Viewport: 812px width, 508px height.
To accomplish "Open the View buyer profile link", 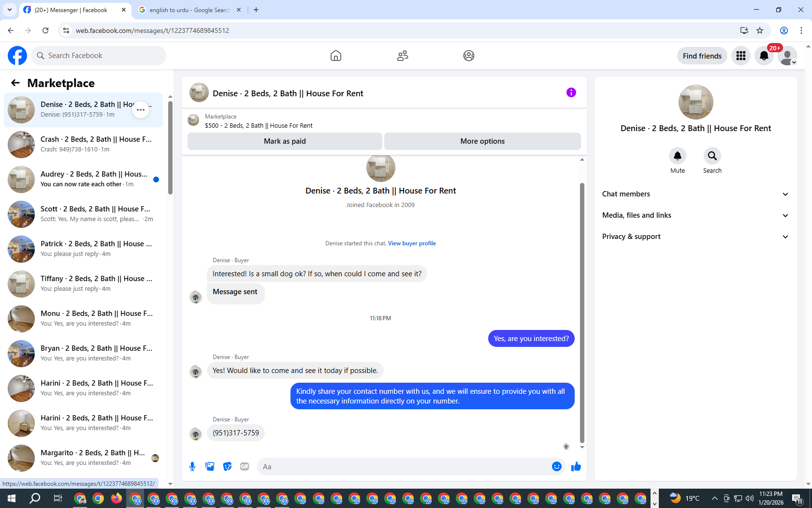I will pyautogui.click(x=412, y=243).
